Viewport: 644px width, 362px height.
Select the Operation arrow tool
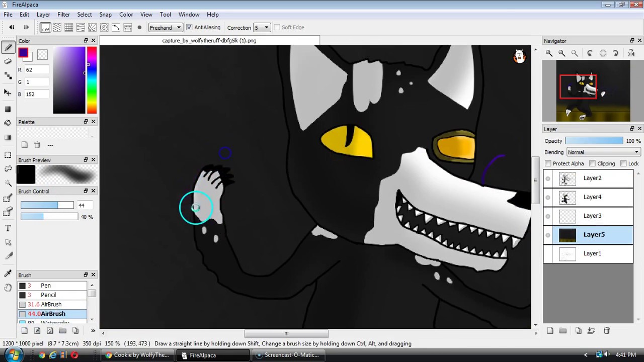(x=8, y=242)
